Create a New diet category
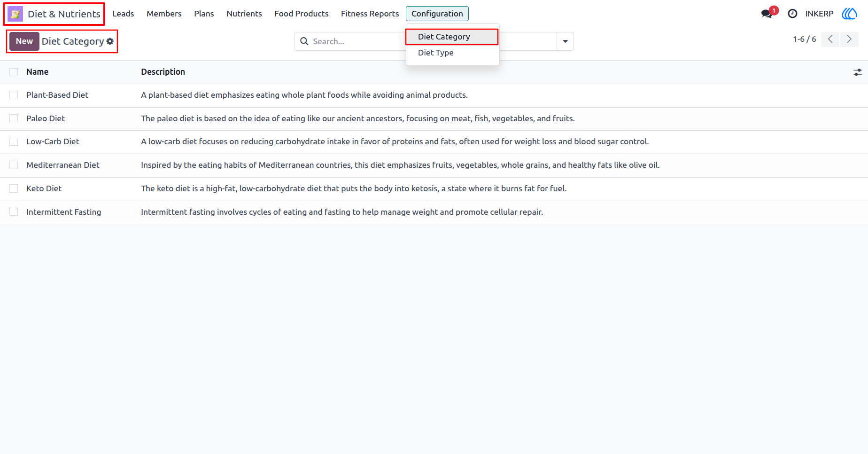Screen dimensions: 868x454 [24, 41]
